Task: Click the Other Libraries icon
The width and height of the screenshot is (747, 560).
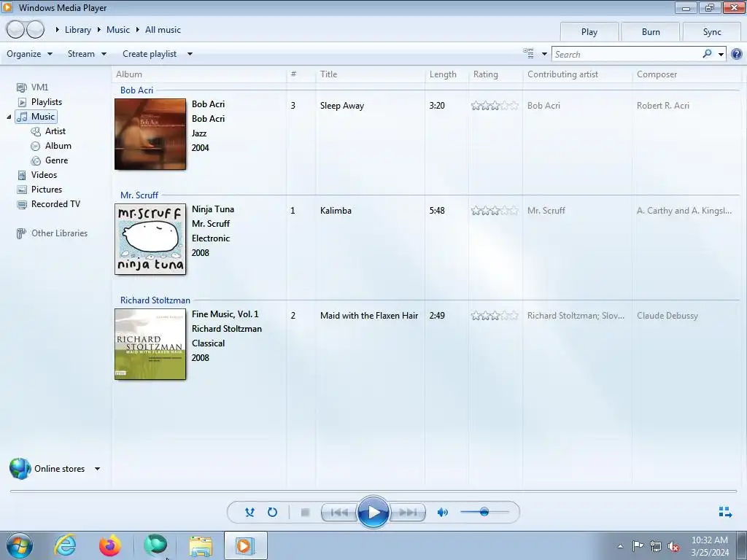Action: coord(21,233)
